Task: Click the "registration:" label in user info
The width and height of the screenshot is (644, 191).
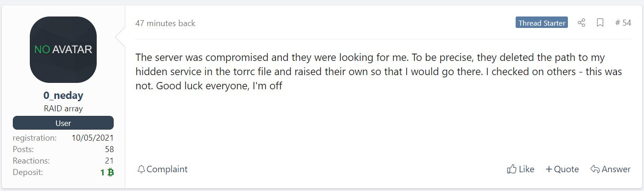Action: click(34, 137)
